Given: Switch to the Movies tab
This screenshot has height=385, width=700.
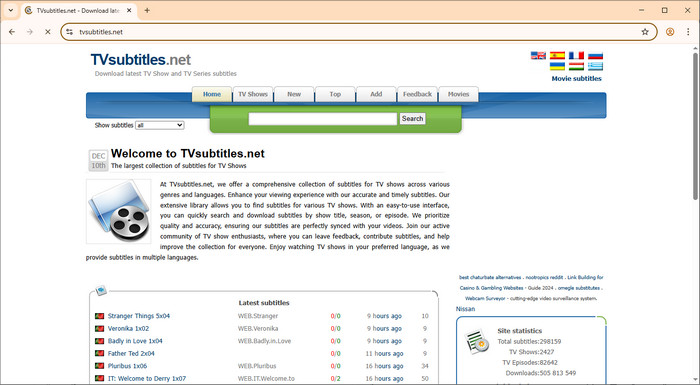Looking at the screenshot, I should (458, 94).
